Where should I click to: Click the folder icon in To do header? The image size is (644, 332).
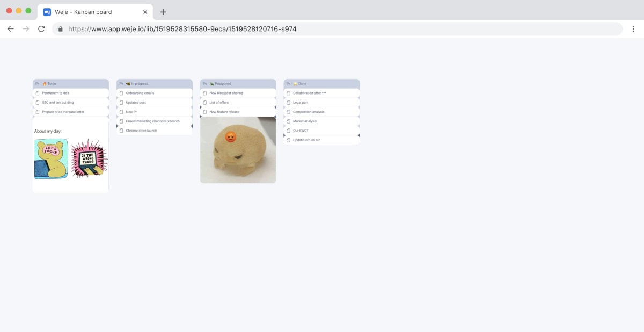[x=37, y=84]
